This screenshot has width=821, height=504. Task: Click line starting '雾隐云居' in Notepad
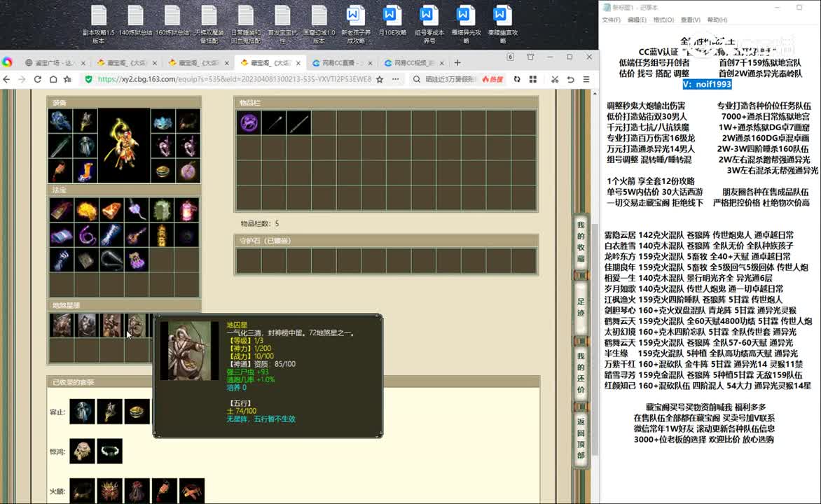pos(699,235)
